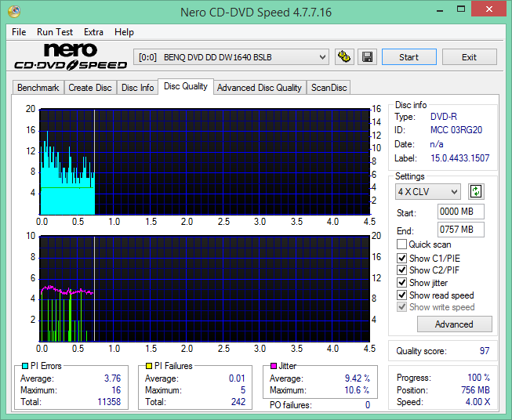The width and height of the screenshot is (512, 420).
Task: Click the Speed value 4.00 X
Action: 478,402
